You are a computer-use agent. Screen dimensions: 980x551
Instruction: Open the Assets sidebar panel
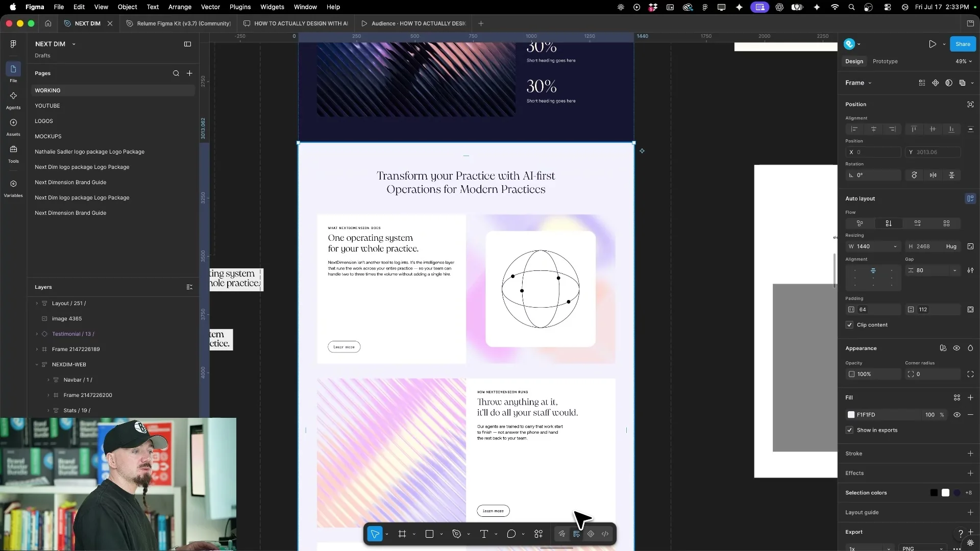pyautogui.click(x=13, y=128)
